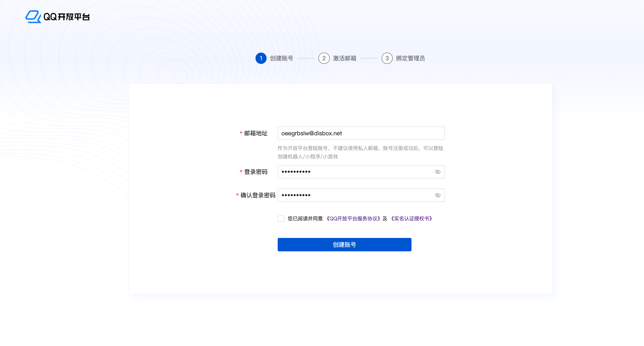Click the QQ开放平台 logo icon

[33, 17]
